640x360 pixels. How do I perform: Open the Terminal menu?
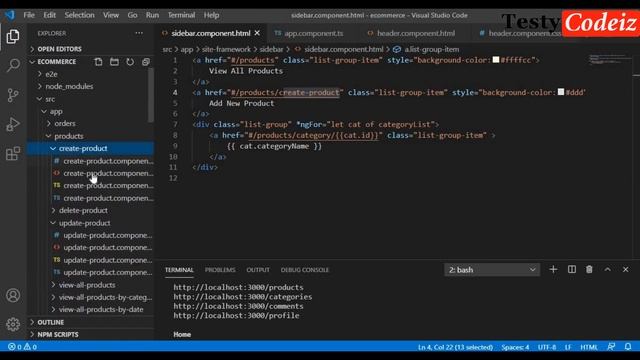pyautogui.click(x=181, y=15)
